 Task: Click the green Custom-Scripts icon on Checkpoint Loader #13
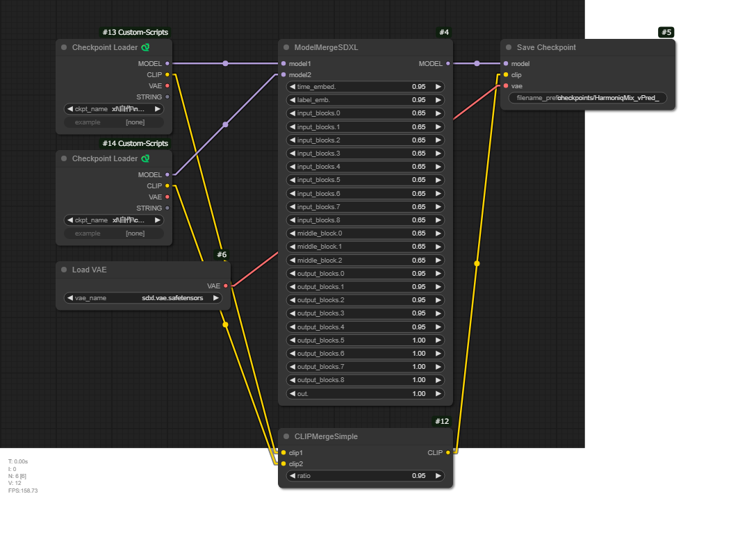coord(145,47)
